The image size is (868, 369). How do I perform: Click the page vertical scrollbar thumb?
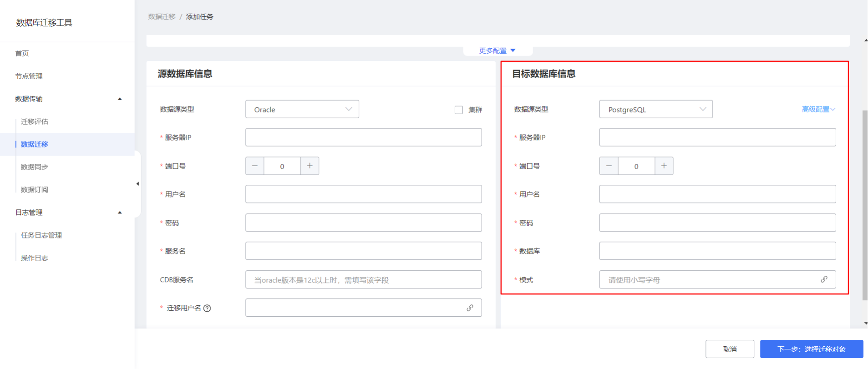point(865,205)
